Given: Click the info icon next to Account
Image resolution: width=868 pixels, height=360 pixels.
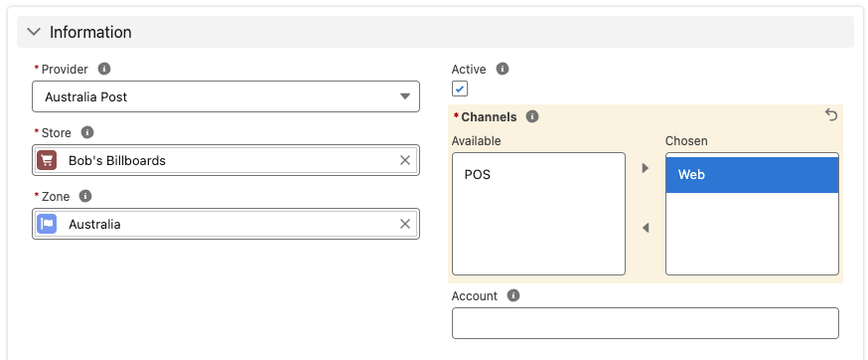Looking at the screenshot, I should pos(513,295).
